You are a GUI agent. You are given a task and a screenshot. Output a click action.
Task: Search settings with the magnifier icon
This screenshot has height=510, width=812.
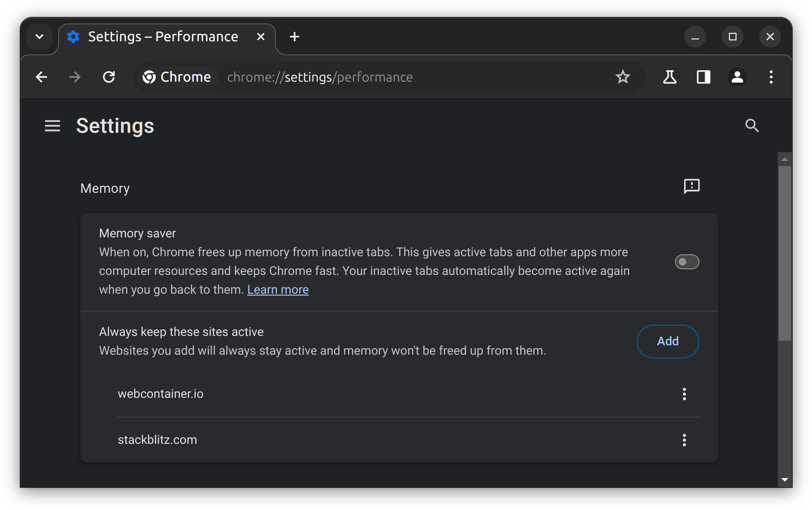(751, 125)
